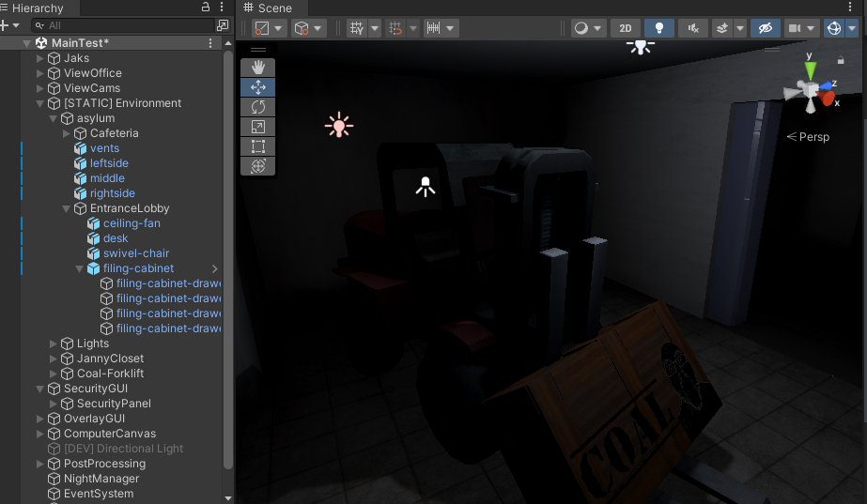Click the green Y axis of the orientation gizmo
867x504 pixels.
(810, 69)
